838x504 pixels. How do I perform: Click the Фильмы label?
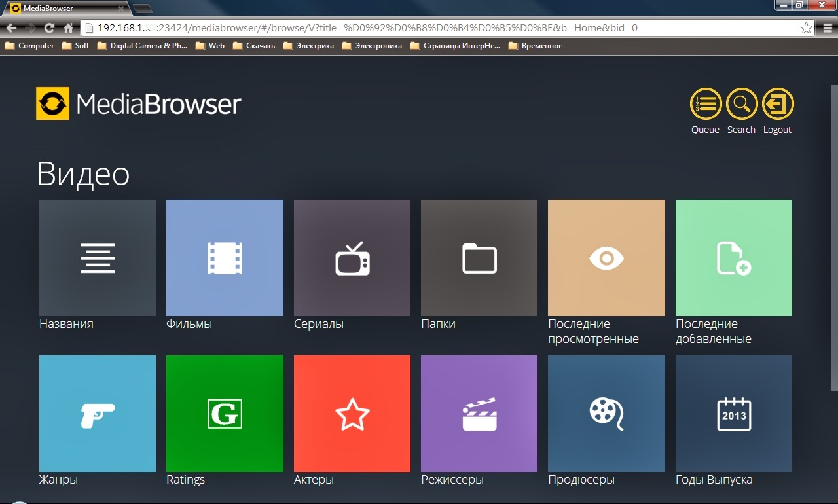coord(189,324)
